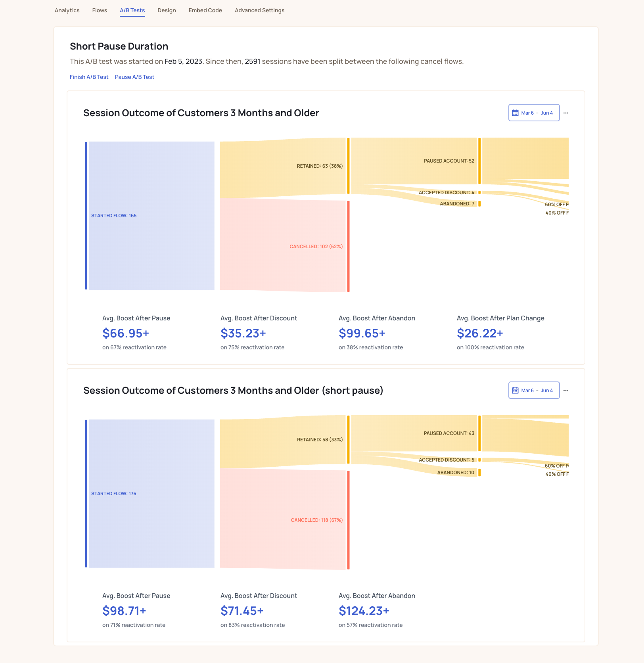This screenshot has width=644, height=663.
Task: Click Pause A/B Test
Action: coord(134,77)
